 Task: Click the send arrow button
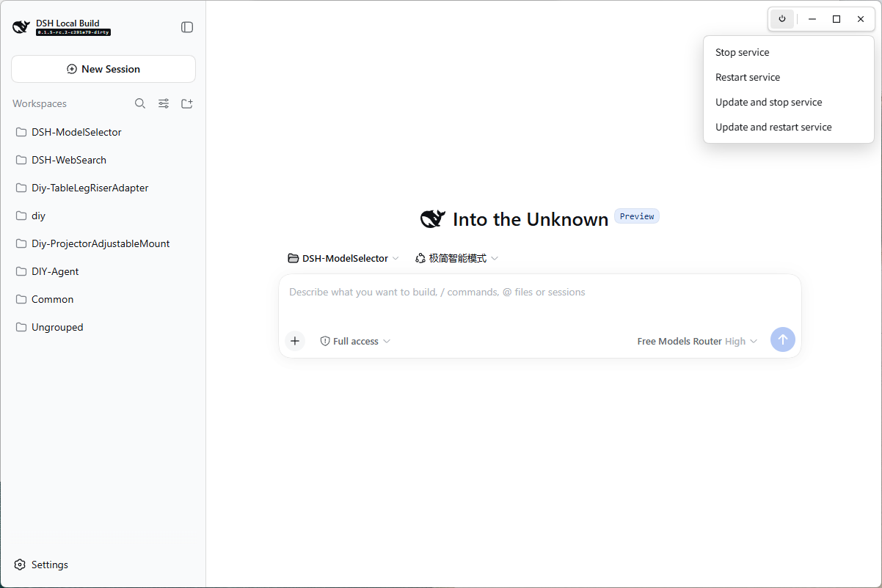[782, 339]
